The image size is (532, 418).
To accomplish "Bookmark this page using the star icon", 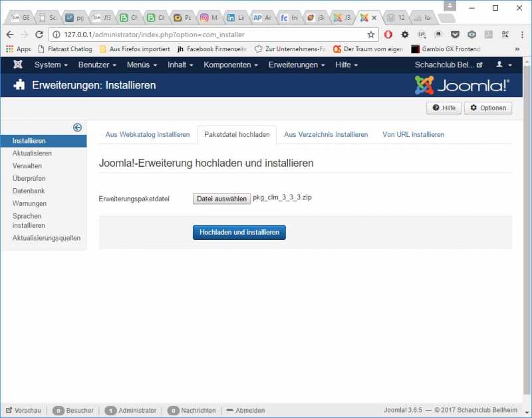I will tap(371, 35).
